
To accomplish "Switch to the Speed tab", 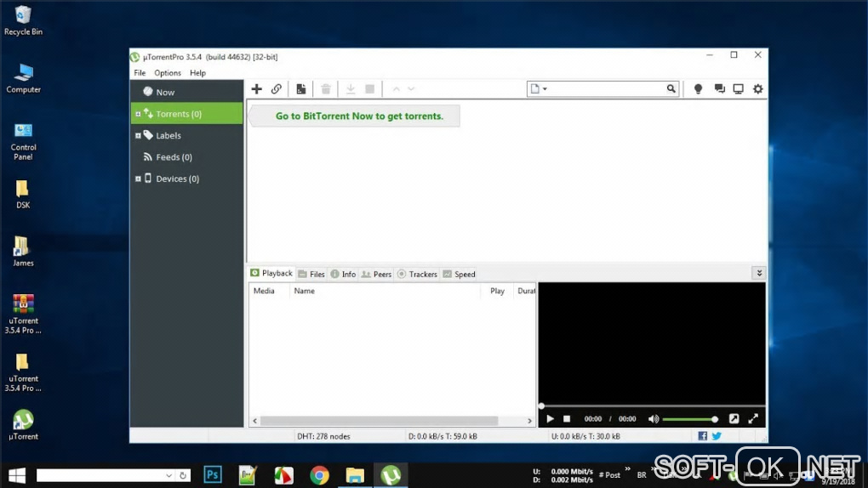I will [x=459, y=274].
